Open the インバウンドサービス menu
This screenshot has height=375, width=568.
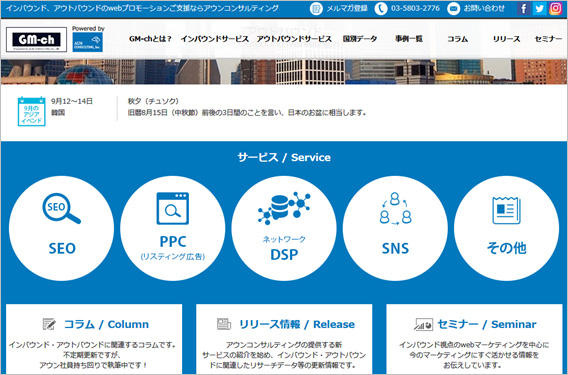[214, 39]
